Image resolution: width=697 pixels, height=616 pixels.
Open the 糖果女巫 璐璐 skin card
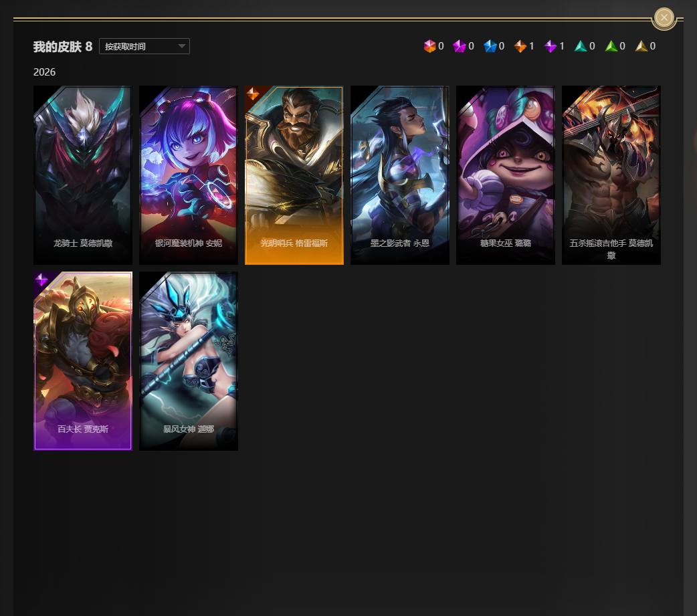tap(506, 175)
